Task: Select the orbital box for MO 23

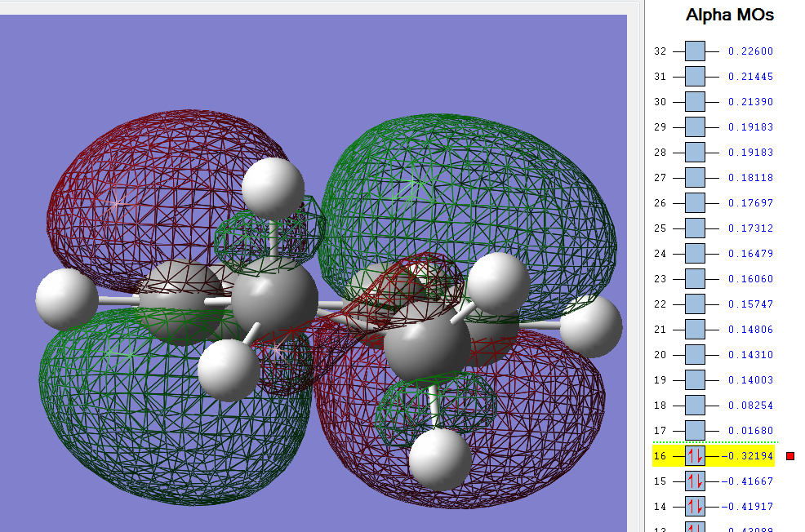Action: coord(695,278)
